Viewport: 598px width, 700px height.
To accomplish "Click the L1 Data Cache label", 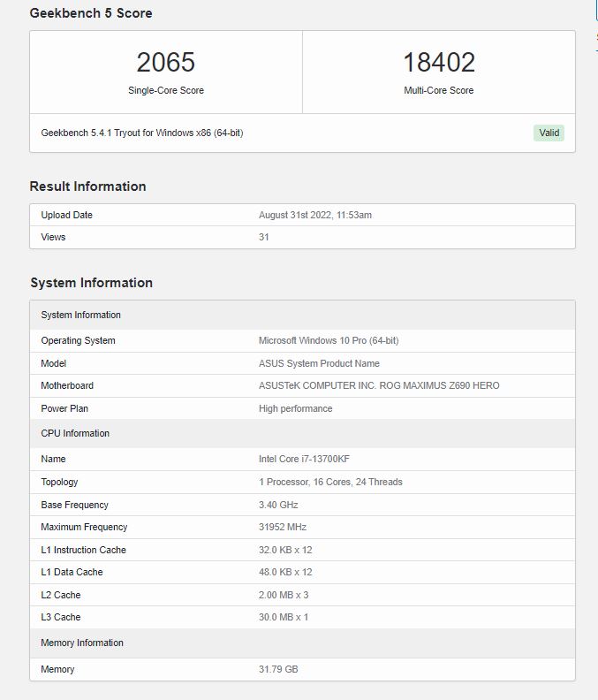I will click(x=72, y=572).
